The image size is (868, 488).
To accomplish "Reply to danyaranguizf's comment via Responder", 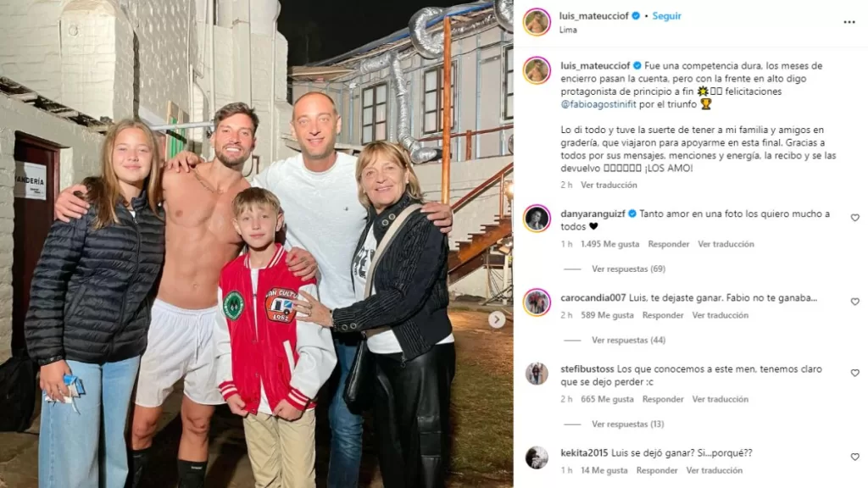I will click(x=668, y=244).
